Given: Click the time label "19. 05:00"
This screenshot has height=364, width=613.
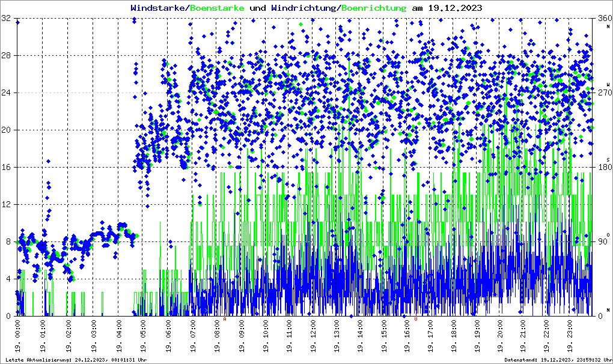Looking at the screenshot, I should (142, 336).
